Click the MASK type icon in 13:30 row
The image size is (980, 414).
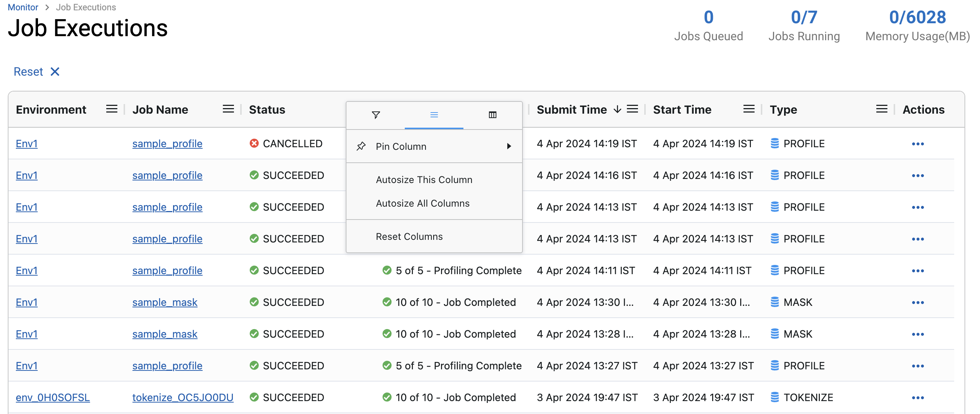point(774,302)
